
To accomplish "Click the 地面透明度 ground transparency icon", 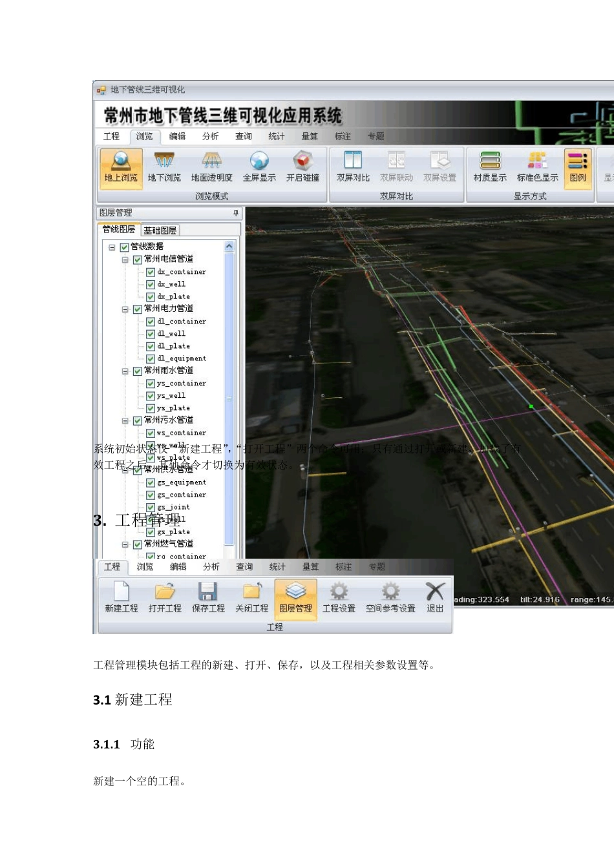I will pyautogui.click(x=211, y=166).
